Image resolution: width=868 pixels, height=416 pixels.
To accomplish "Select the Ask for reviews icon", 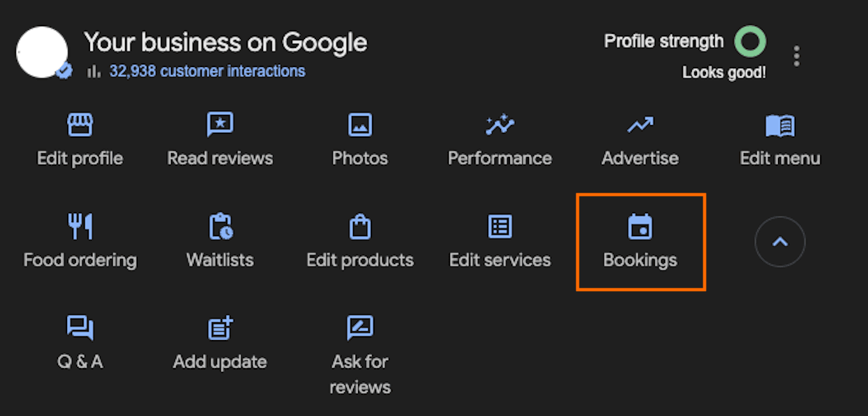I will (360, 328).
